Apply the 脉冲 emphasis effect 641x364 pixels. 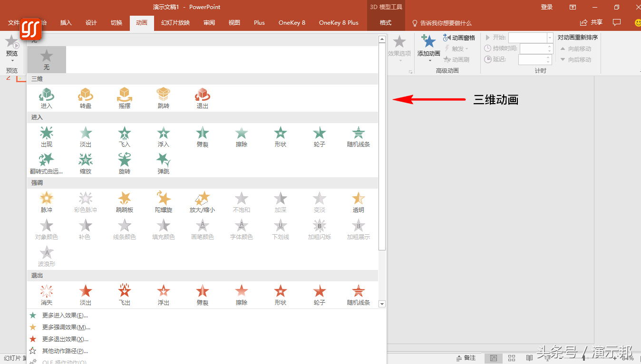point(47,202)
